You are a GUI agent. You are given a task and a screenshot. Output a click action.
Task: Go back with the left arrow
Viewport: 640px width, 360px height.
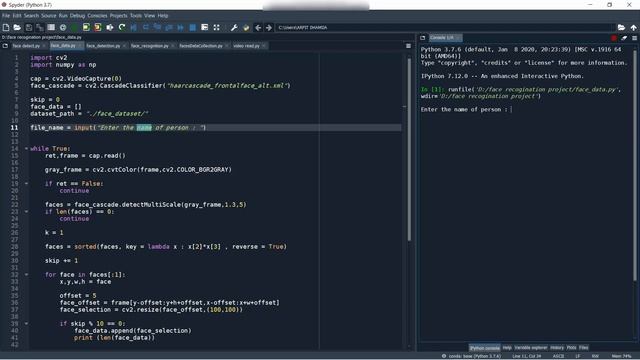(258, 27)
